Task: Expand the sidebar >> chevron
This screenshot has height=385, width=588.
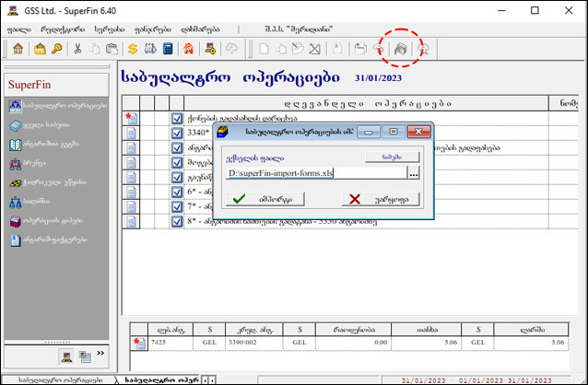Action: click(100, 353)
